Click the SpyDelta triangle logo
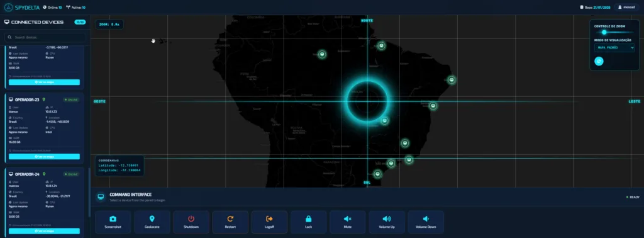This screenshot has width=644, height=238. click(x=9, y=7)
